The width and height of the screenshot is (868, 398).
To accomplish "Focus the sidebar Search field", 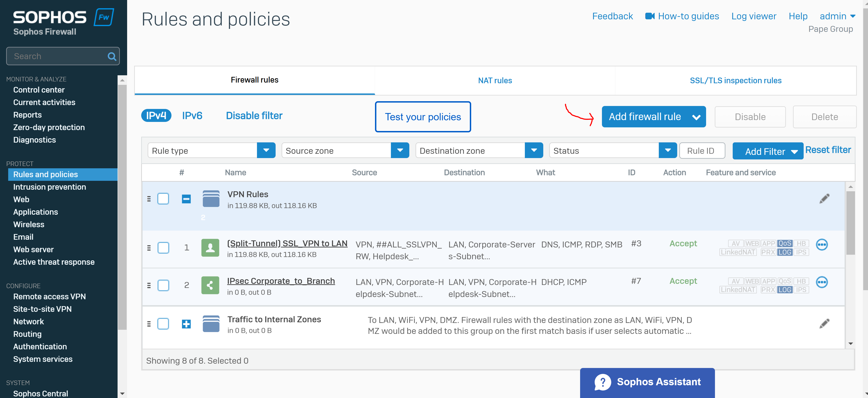I will 63,56.
